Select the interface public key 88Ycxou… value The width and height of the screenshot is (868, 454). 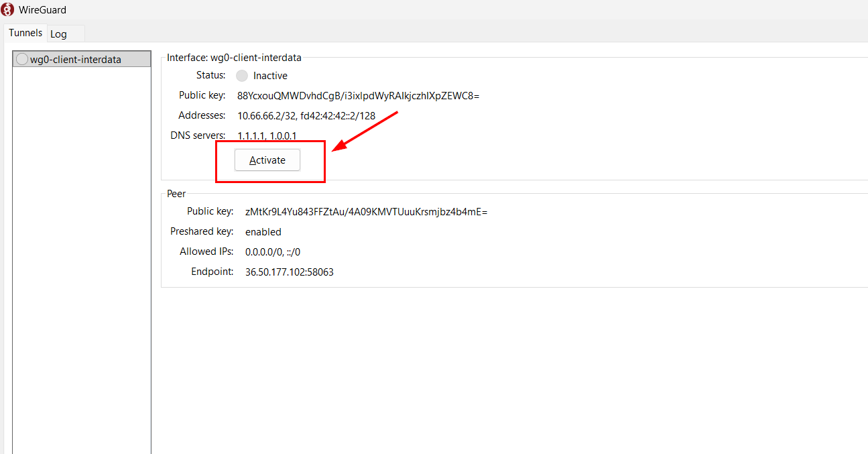click(358, 96)
